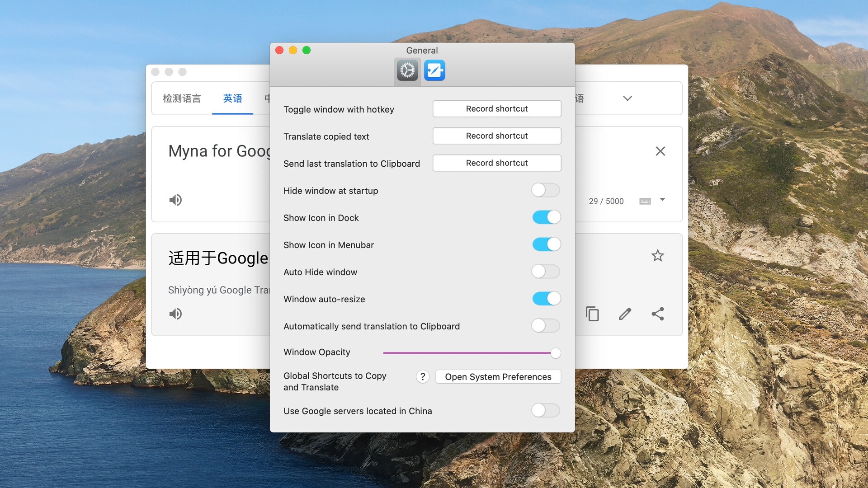The image size is (868, 488).
Task: Click Record shortcut for Toggle window hotkey
Action: click(496, 108)
